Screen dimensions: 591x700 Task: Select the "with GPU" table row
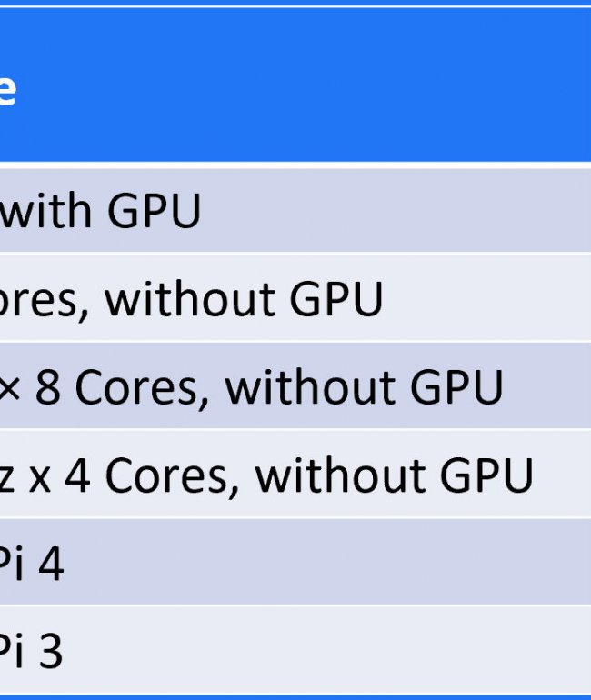[295, 210]
